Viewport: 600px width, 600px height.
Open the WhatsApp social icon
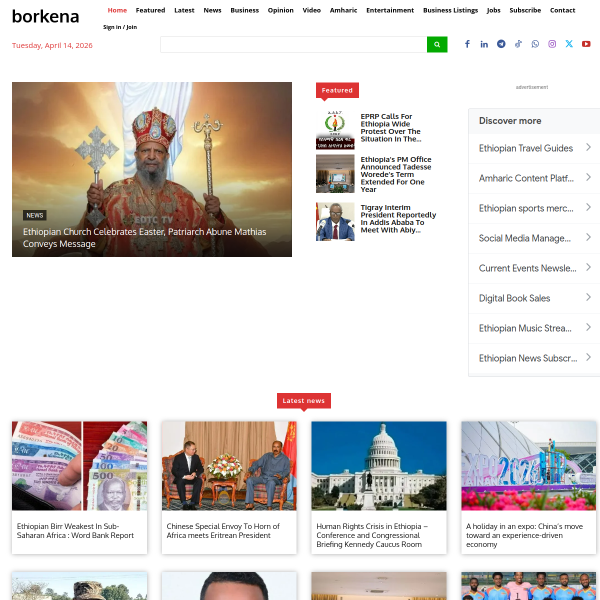pyautogui.click(x=535, y=44)
